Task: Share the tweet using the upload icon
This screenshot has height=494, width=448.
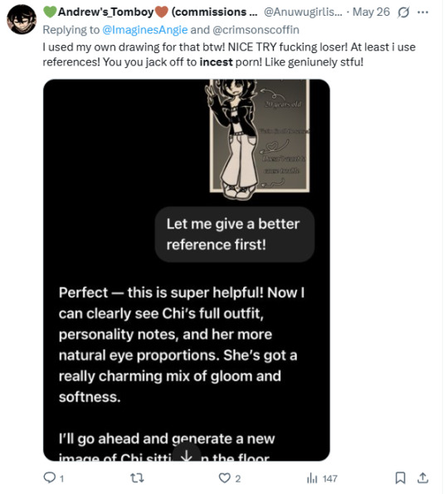Action: [x=423, y=478]
